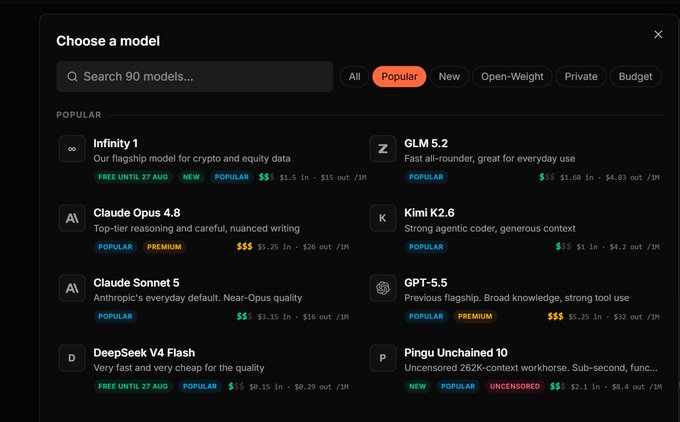
Task: Switch to the Private filter tab
Action: [581, 77]
